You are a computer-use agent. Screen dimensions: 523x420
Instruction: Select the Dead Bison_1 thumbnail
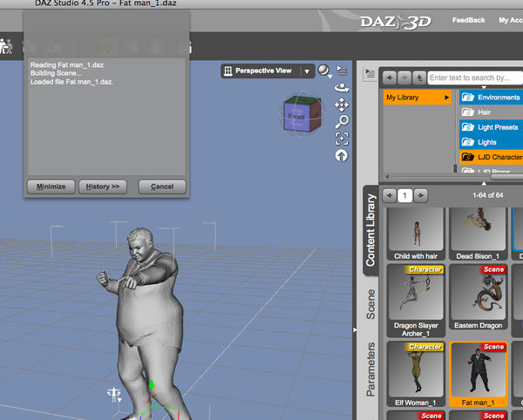pyautogui.click(x=478, y=234)
